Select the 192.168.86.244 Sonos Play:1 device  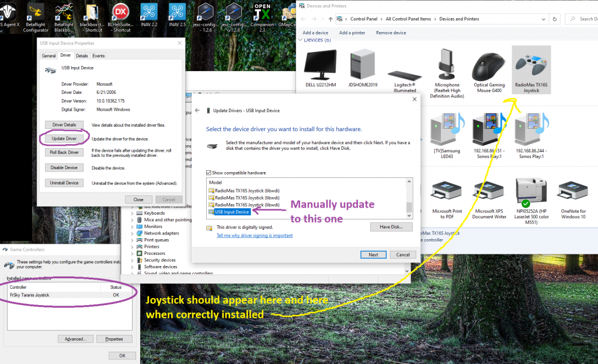tap(531, 135)
